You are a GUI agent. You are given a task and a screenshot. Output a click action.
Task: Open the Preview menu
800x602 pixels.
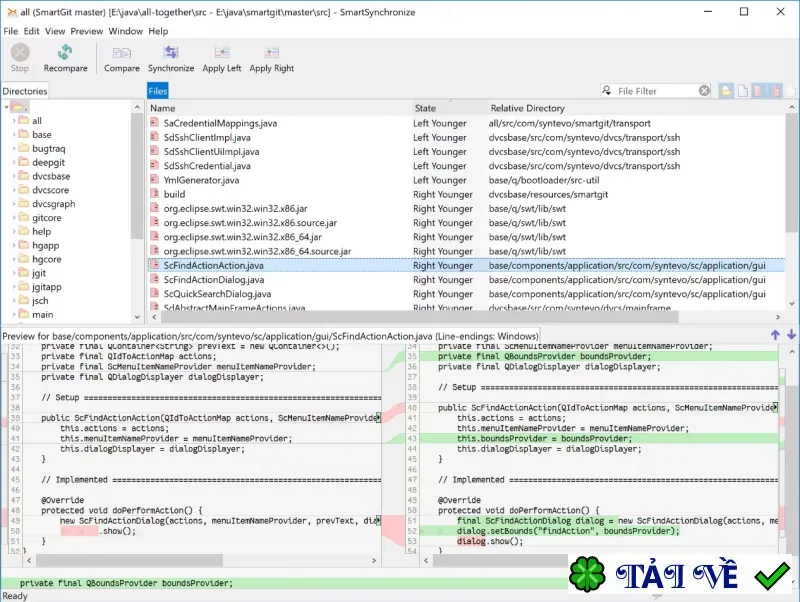(86, 31)
